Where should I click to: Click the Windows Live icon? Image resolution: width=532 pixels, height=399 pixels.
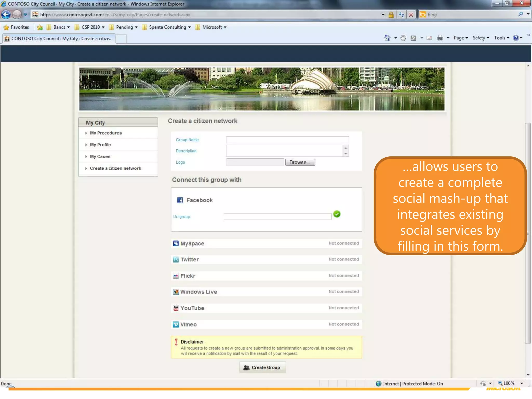(176, 292)
